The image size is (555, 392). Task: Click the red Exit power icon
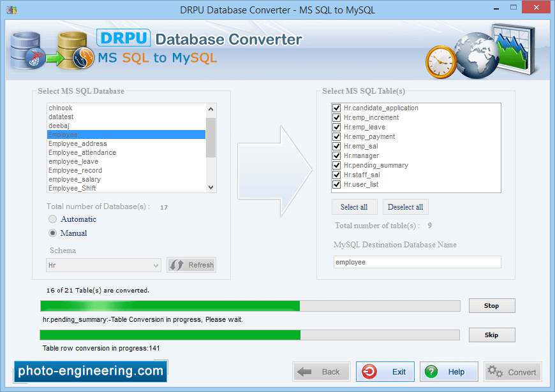tap(369, 372)
